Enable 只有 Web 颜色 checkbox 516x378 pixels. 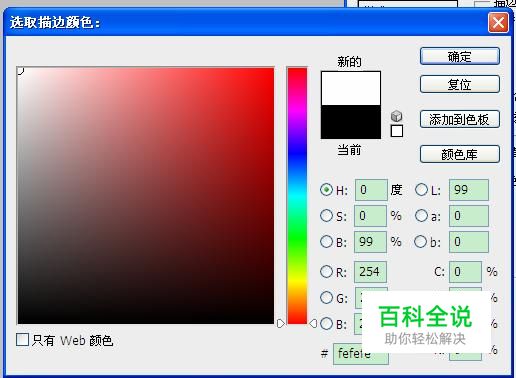[x=23, y=340]
